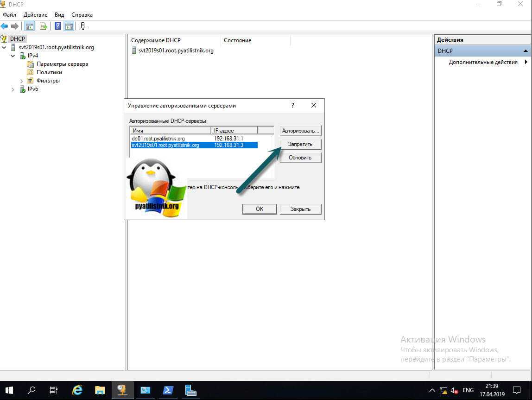Screen dimensions: 532x400
Task: Click the show/hide console tree toolbar icon
Action: (29, 26)
